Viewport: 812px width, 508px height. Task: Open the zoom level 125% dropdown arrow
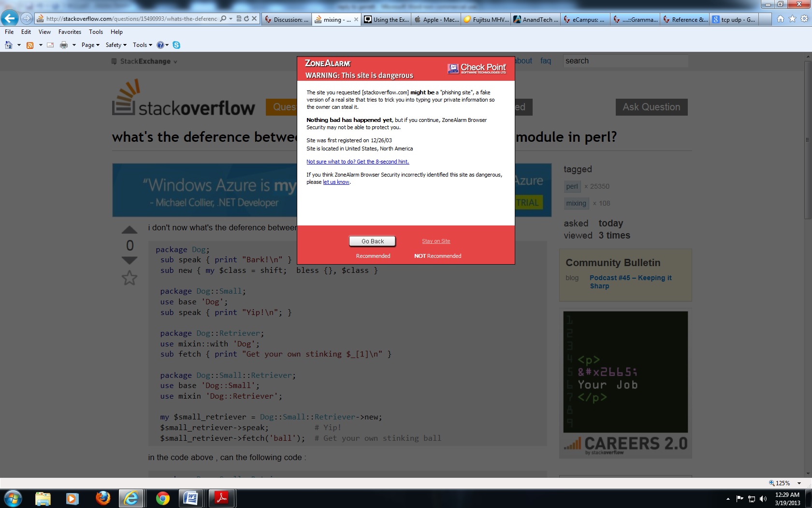(799, 483)
